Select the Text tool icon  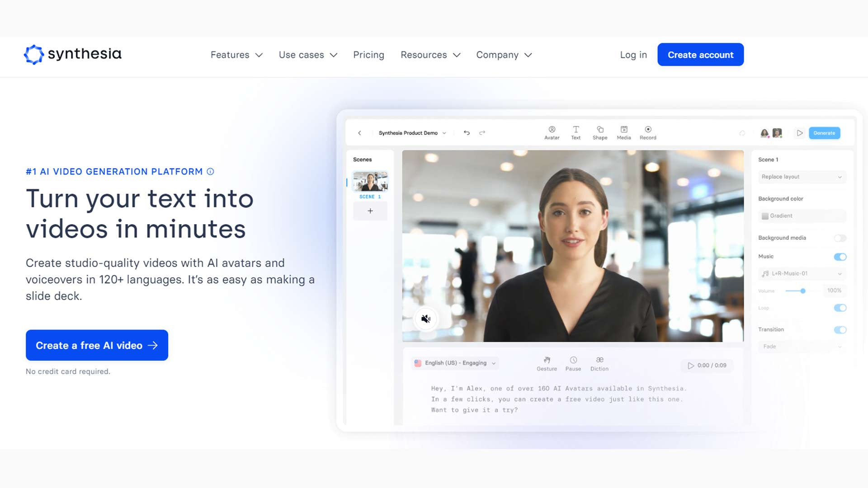pos(576,130)
